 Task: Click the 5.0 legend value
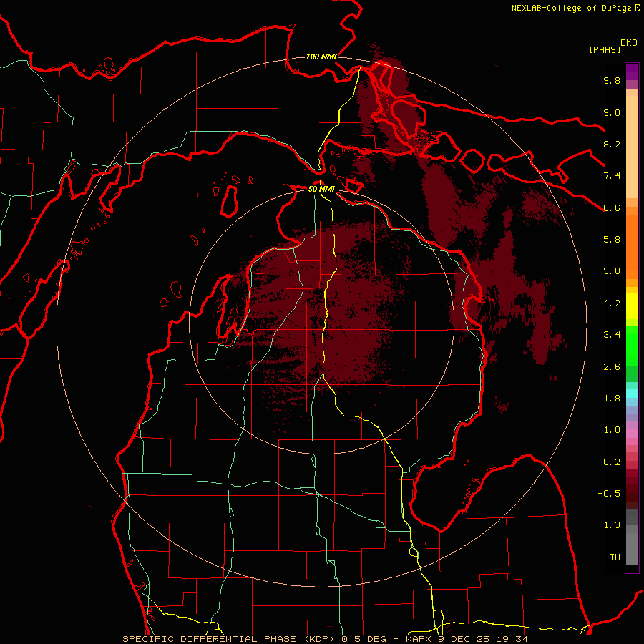click(612, 271)
